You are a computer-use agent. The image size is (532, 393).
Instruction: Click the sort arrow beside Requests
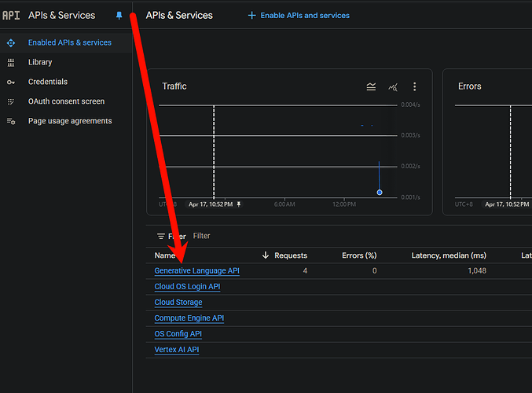point(266,255)
